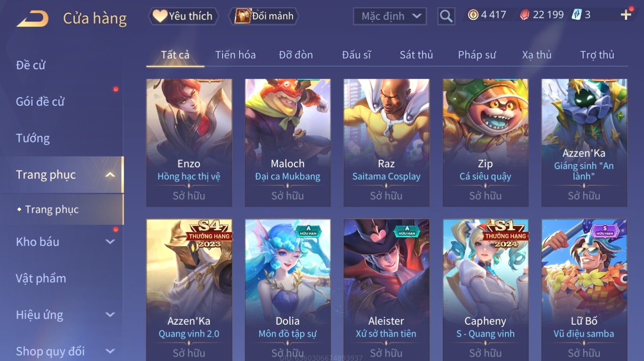The image size is (644, 361).
Task: Collapse the Trang phục sidebar section
Action: [x=110, y=175]
